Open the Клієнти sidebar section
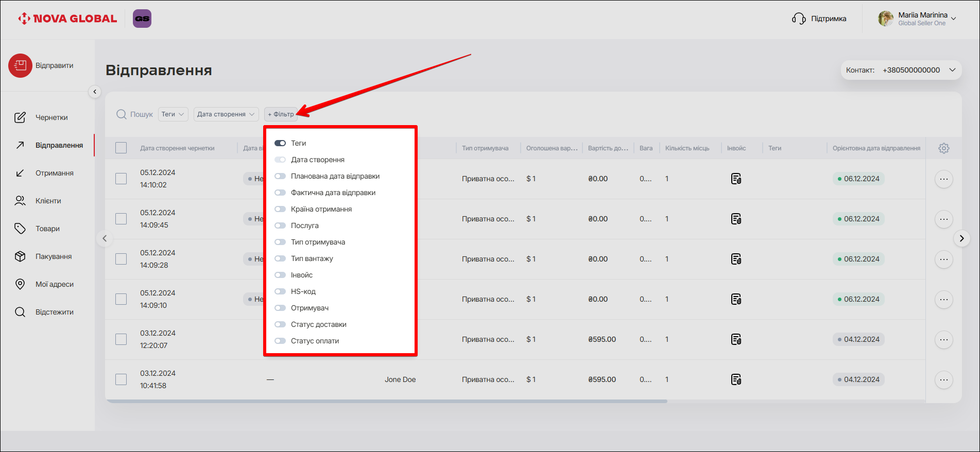The image size is (980, 452). click(48, 201)
